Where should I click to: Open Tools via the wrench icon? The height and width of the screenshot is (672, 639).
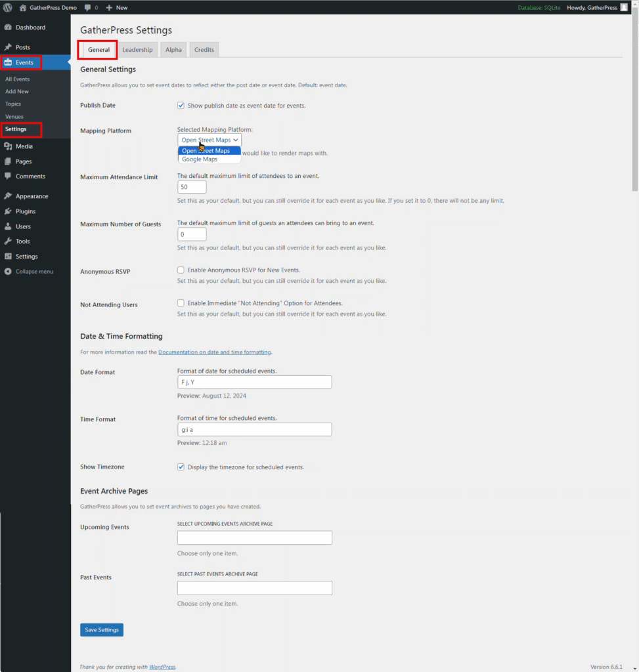tap(8, 241)
